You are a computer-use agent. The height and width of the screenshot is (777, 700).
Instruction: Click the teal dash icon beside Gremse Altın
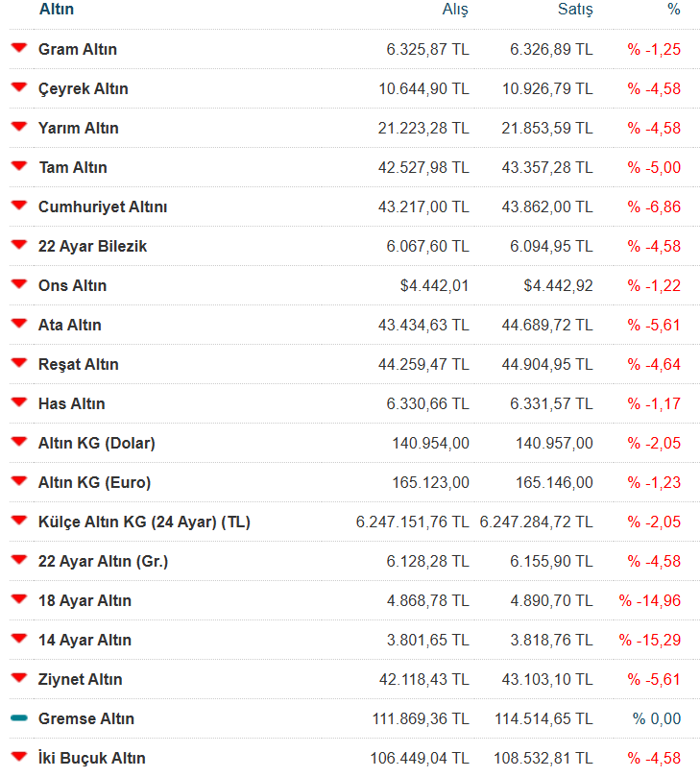[18, 717]
